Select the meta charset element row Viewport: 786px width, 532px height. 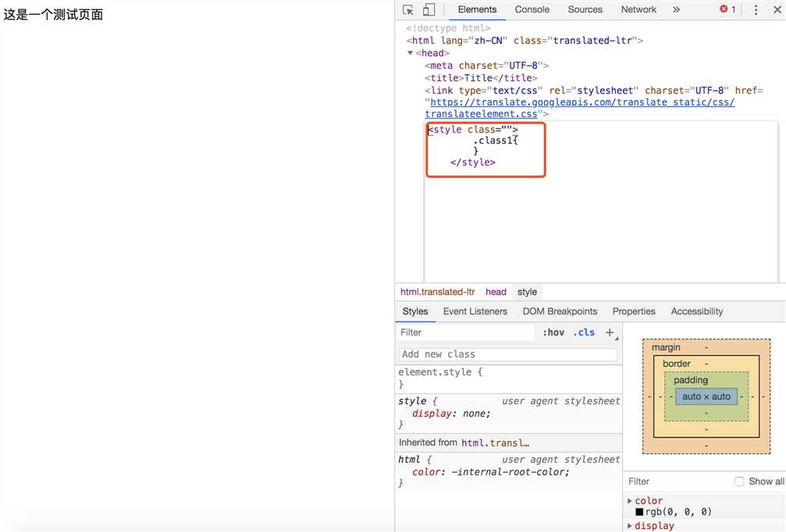click(487, 66)
